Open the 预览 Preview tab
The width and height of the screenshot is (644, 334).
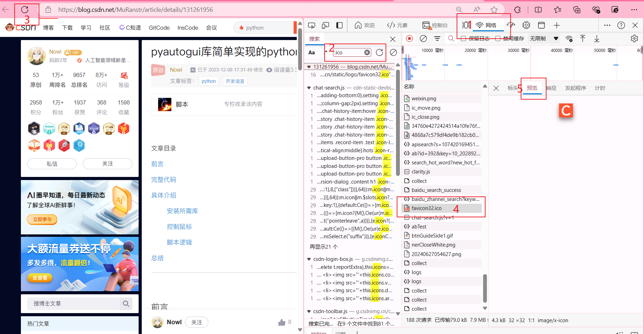coord(532,88)
